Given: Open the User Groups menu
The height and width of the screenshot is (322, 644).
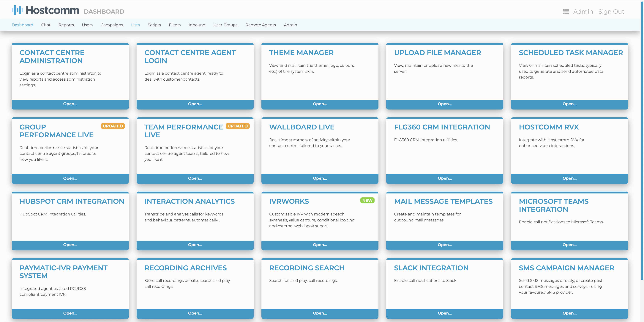Looking at the screenshot, I should [225, 25].
